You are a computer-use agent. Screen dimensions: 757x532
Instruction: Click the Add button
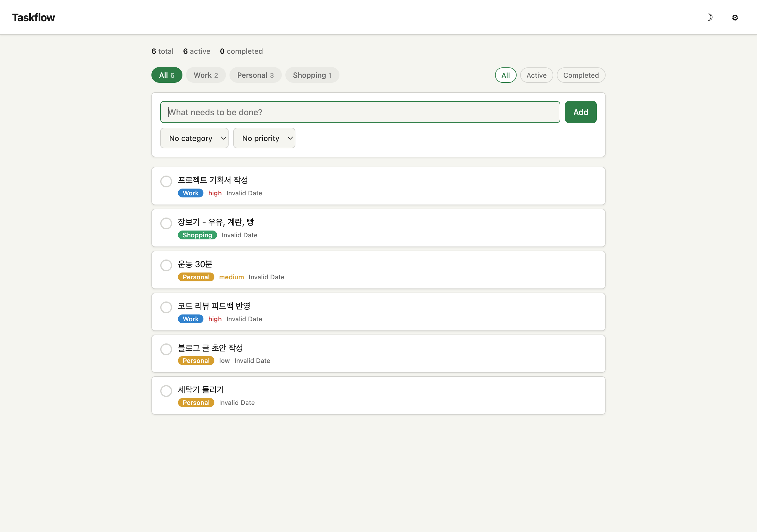pos(580,112)
